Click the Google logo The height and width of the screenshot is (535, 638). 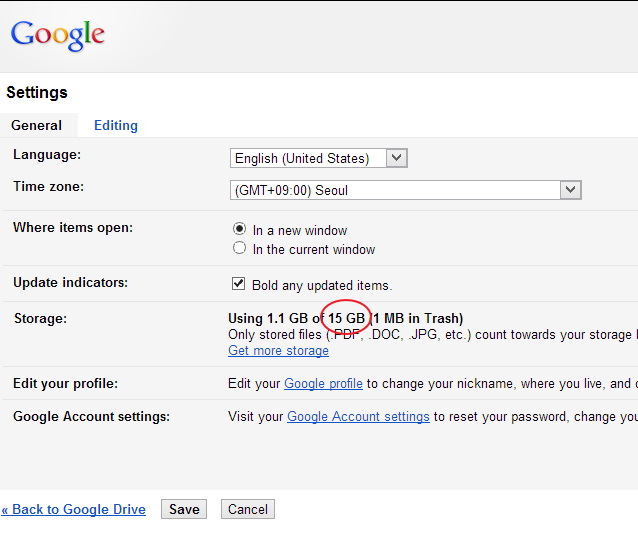coord(58,36)
